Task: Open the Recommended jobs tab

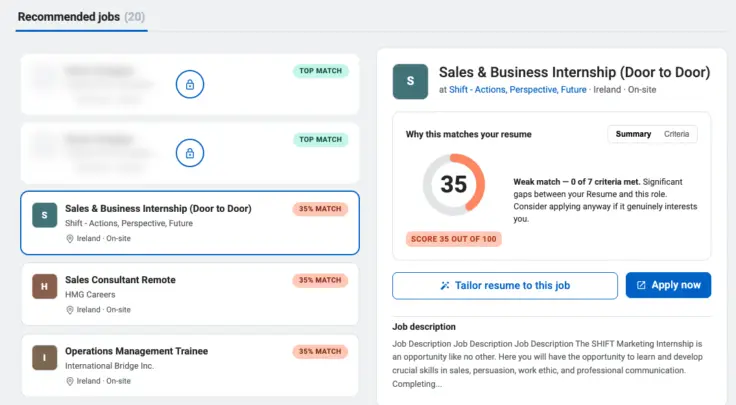Action: pos(81,17)
